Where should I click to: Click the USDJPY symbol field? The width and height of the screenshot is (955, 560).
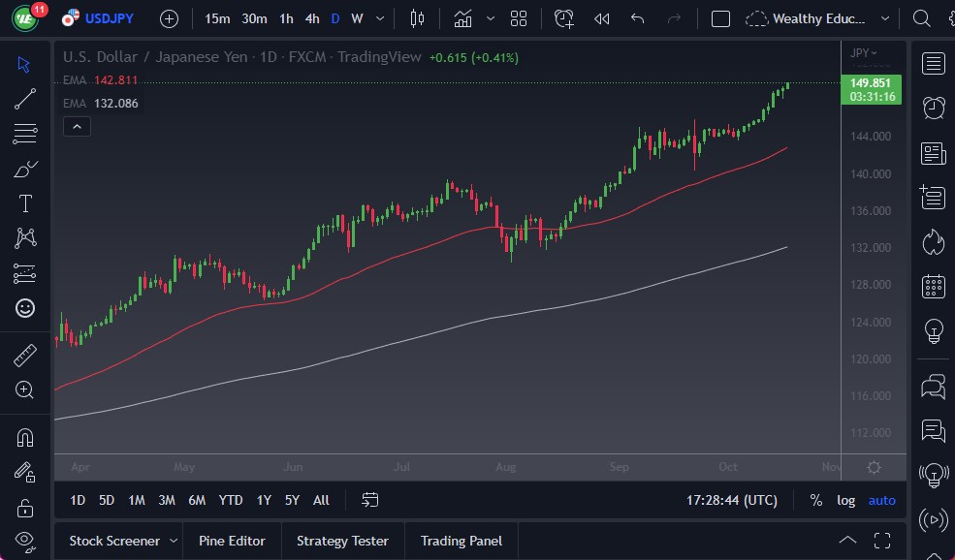pos(111,18)
